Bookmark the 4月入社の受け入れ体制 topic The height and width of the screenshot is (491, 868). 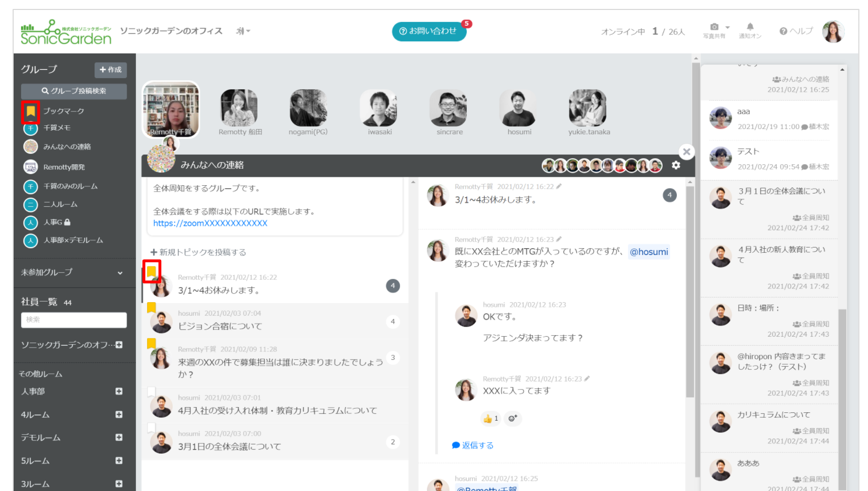point(151,391)
